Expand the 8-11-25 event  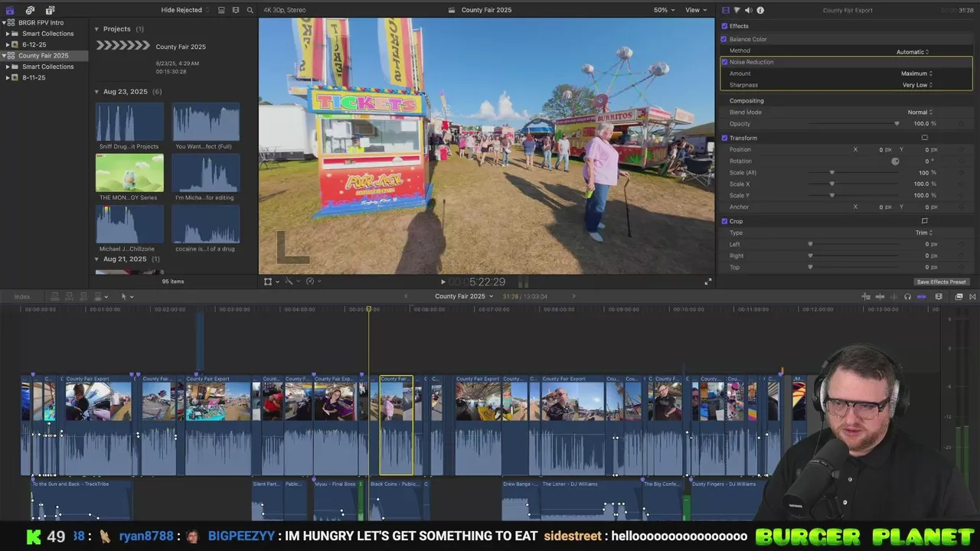pyautogui.click(x=7, y=77)
